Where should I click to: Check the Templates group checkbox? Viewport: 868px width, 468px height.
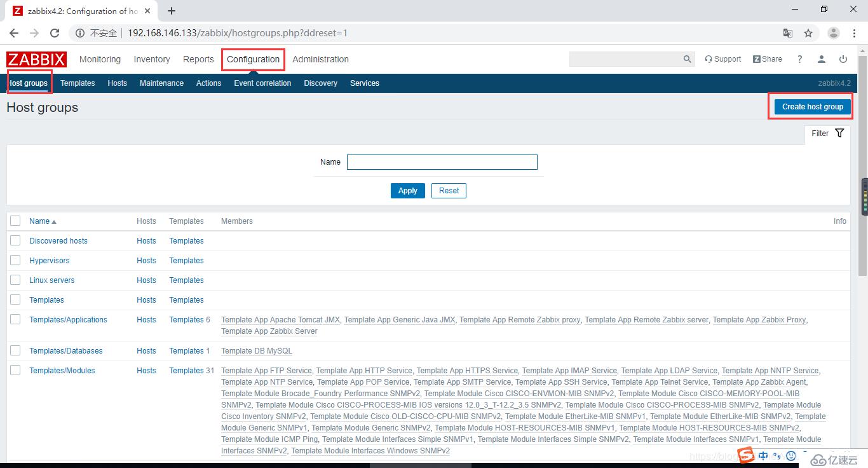pos(15,299)
